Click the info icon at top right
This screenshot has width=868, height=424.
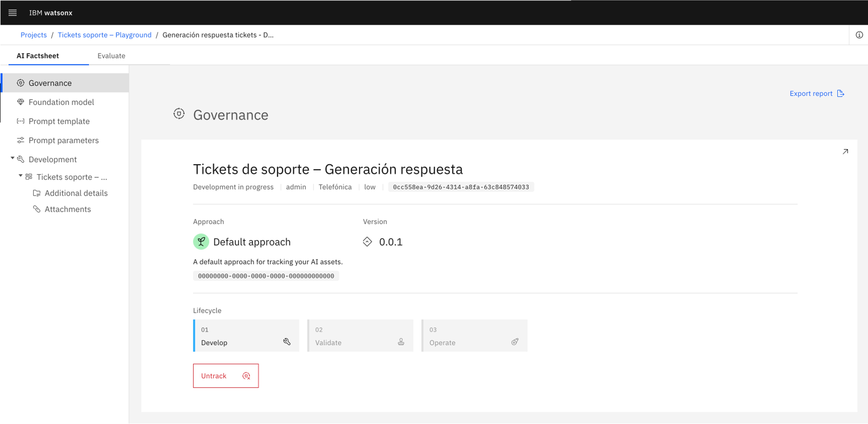859,35
